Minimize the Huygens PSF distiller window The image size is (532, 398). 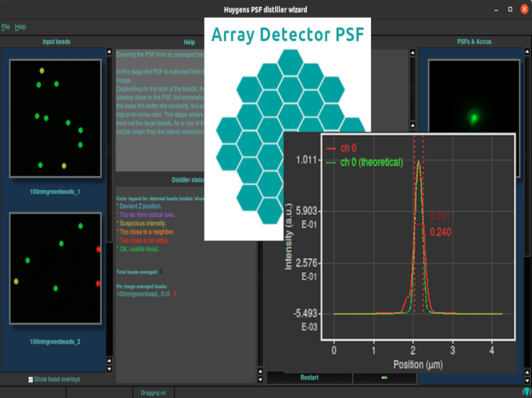[496, 10]
